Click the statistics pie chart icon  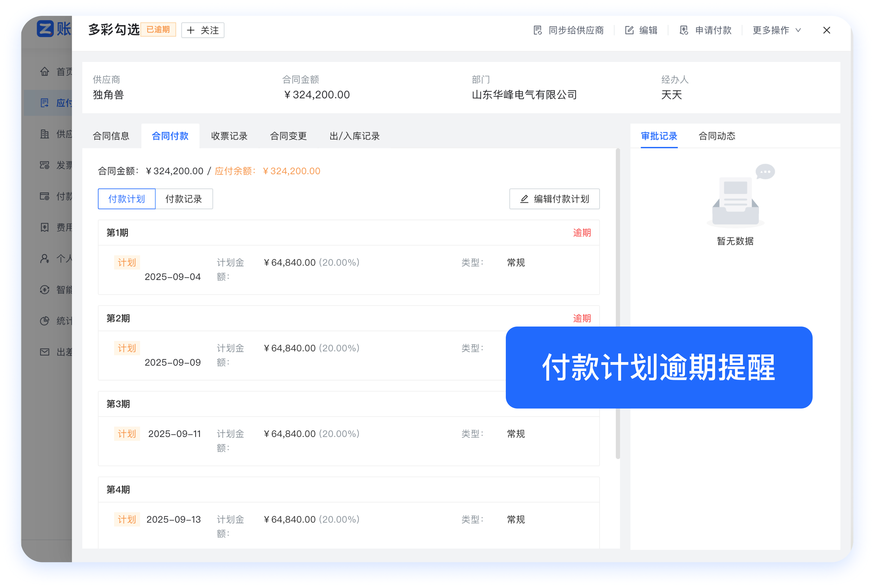(x=45, y=321)
